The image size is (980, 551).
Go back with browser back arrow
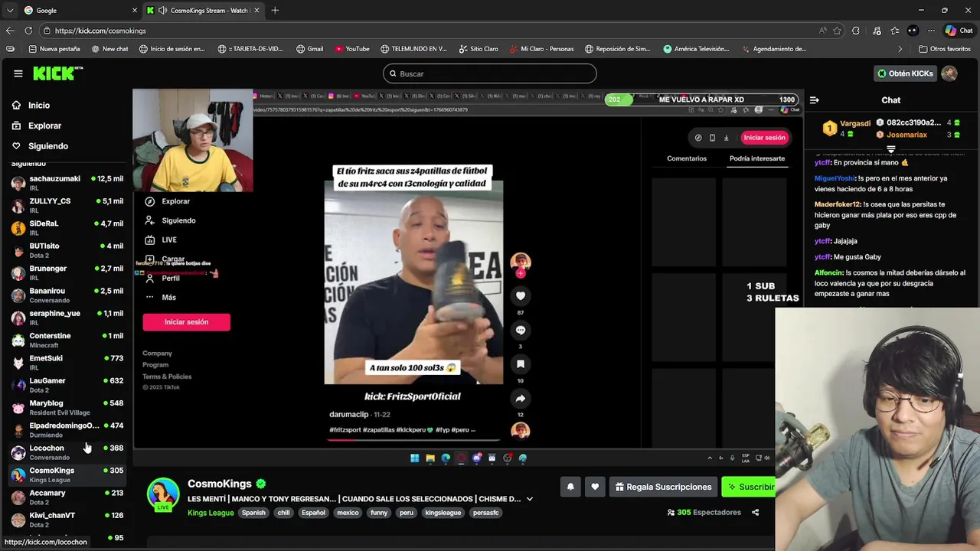pyautogui.click(x=10, y=31)
